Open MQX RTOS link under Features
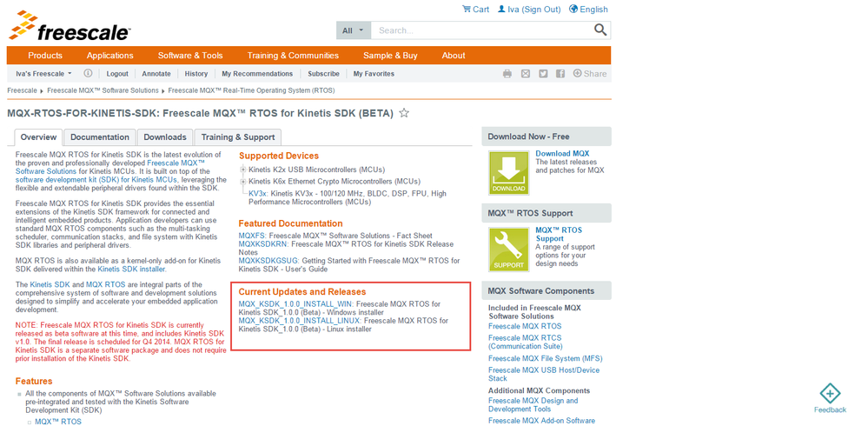 58,422
